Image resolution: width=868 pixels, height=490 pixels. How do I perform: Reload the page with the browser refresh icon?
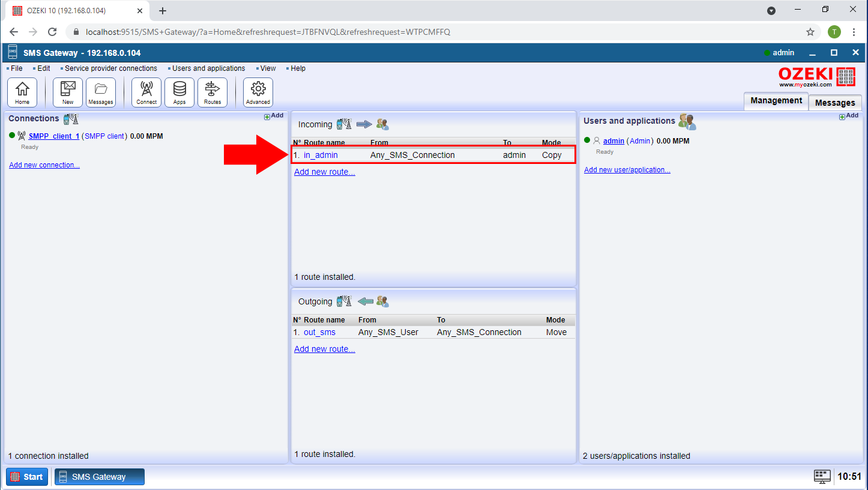pos(52,32)
